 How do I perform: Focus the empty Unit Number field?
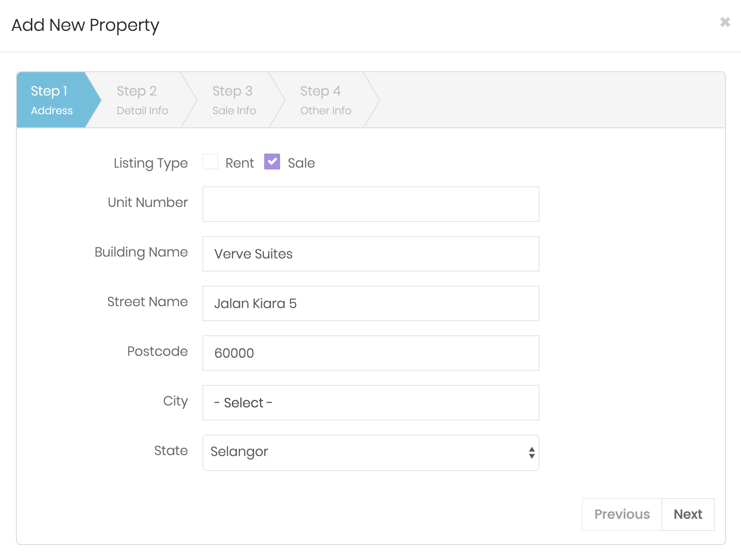(x=370, y=204)
